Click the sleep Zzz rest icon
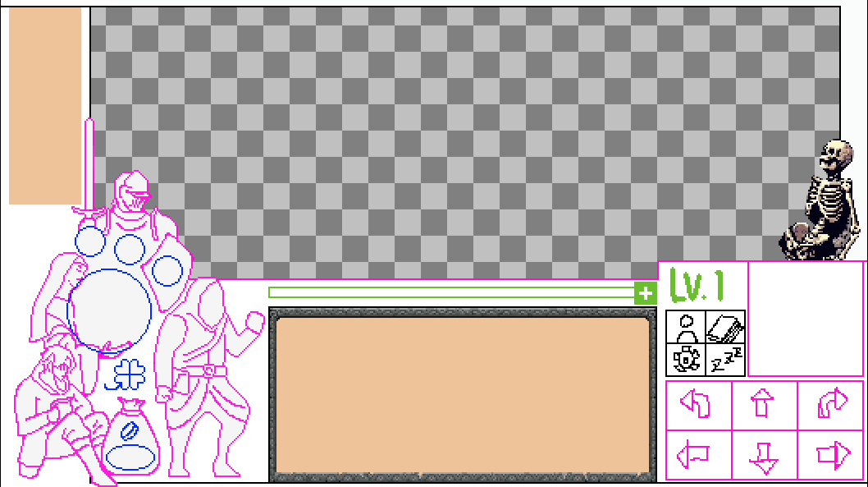868x487 pixels. [x=725, y=360]
